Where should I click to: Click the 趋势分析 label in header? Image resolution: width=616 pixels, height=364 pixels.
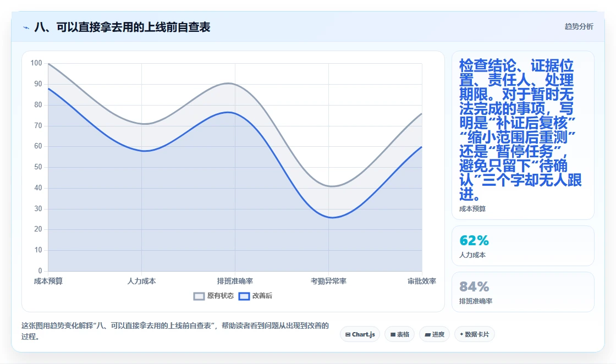click(x=579, y=26)
